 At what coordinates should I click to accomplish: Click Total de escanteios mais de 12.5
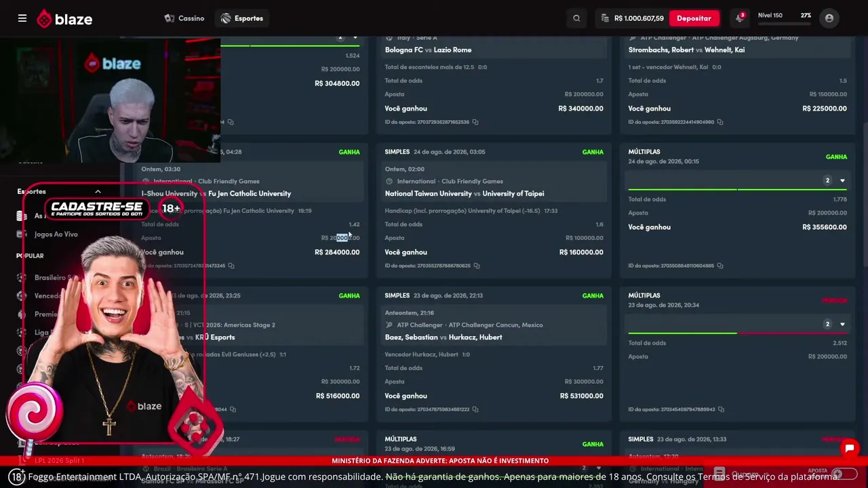[x=431, y=67]
